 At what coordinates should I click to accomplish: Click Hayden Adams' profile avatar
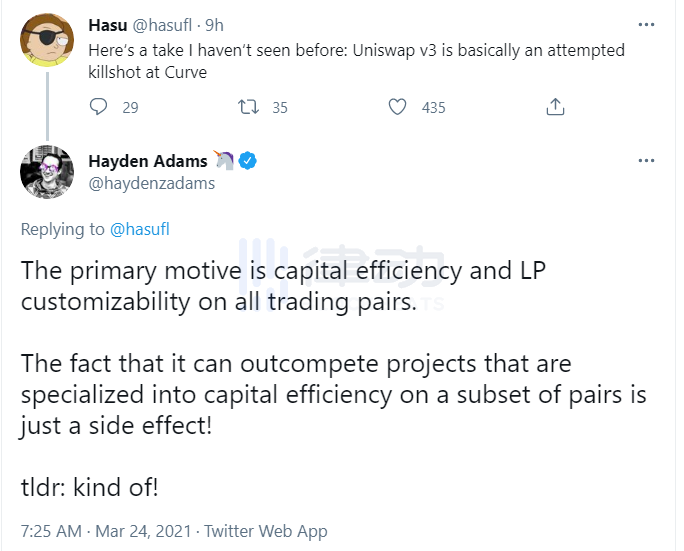click(x=47, y=172)
